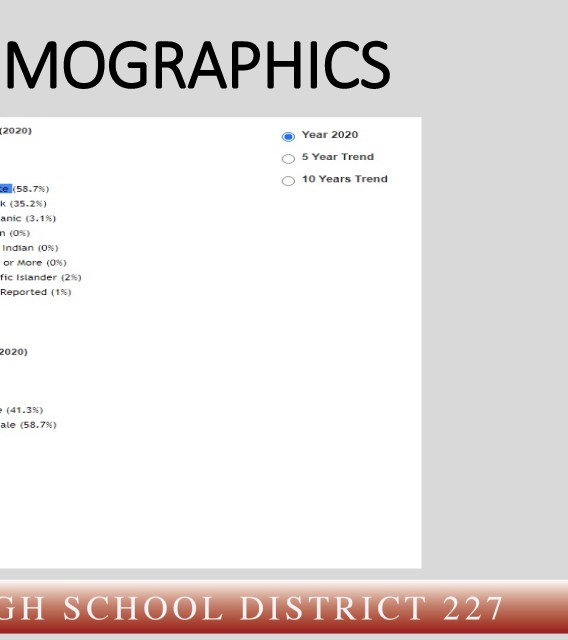Choose the 5 Year Trend option
The width and height of the screenshot is (568, 640).
288,158
